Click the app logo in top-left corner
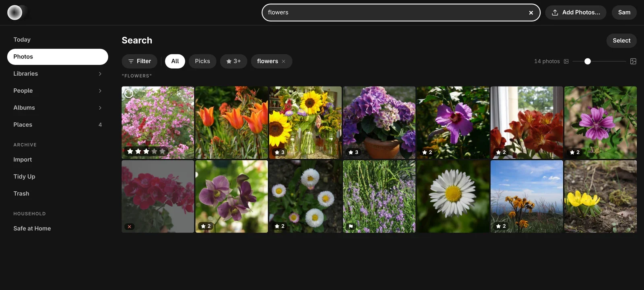Screen dimensions: 644x290 pyautogui.click(x=15, y=12)
